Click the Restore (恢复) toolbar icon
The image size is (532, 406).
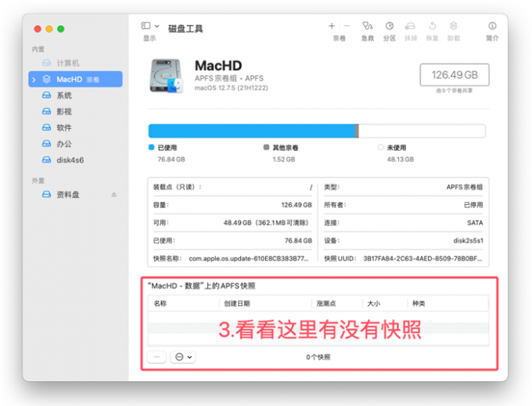pyautogui.click(x=432, y=26)
